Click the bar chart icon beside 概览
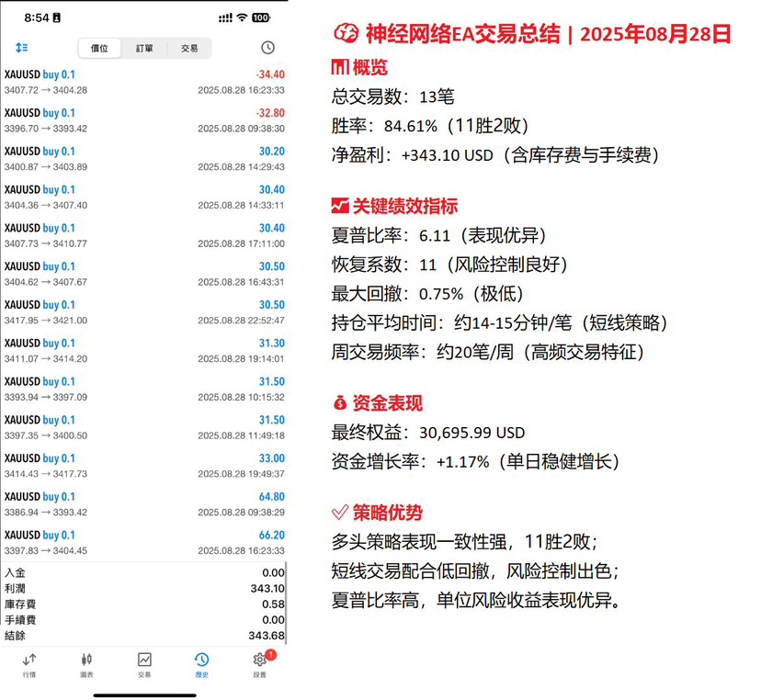 point(340,67)
